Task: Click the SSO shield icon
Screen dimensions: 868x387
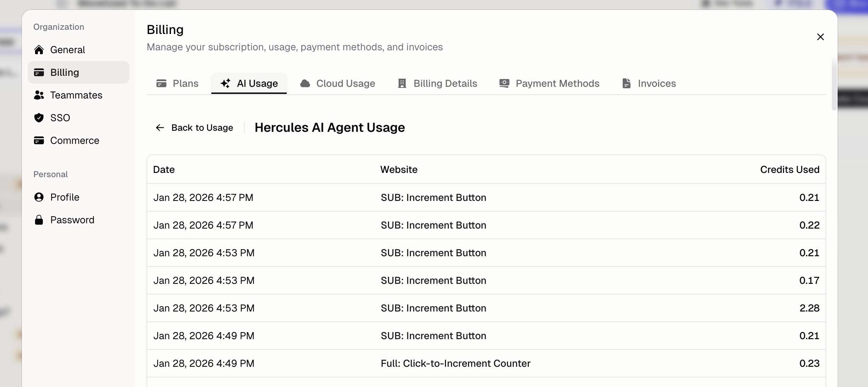Action: coord(39,118)
